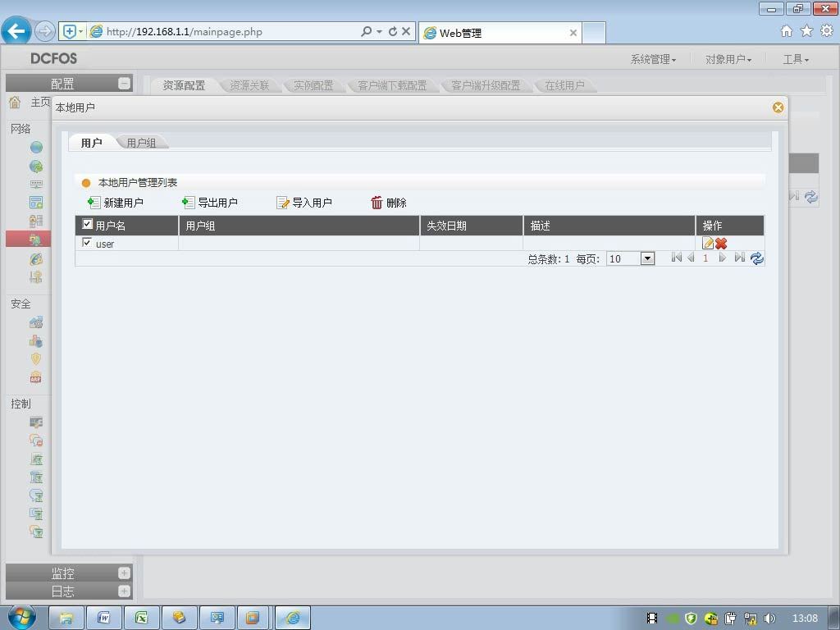Click the highlighted red sidebar item

click(29, 239)
